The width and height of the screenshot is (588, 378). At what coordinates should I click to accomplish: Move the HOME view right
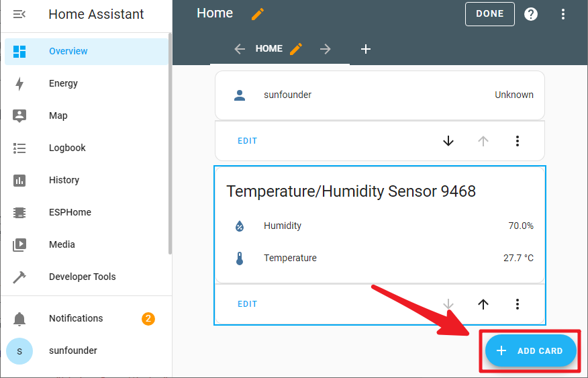click(325, 49)
